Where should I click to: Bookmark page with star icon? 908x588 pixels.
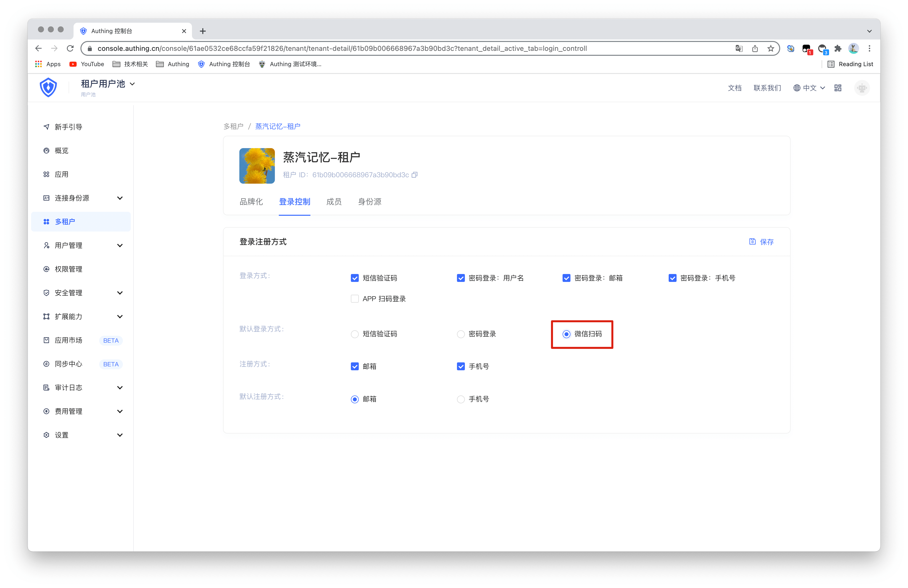point(771,48)
